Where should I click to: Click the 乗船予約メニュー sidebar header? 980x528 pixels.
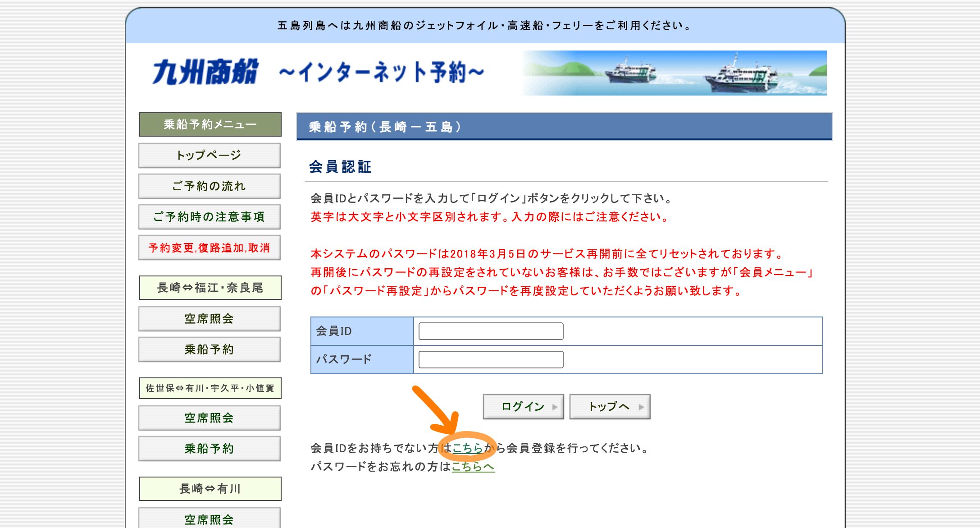[x=210, y=124]
